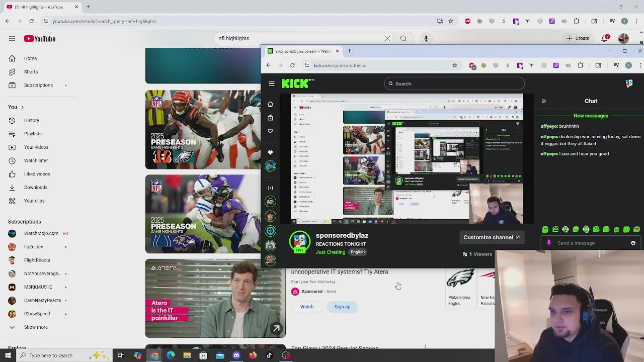Image resolution: width=644 pixels, height=362 pixels.
Task: Click the sponsoredbylaz channel name
Action: [x=342, y=235]
